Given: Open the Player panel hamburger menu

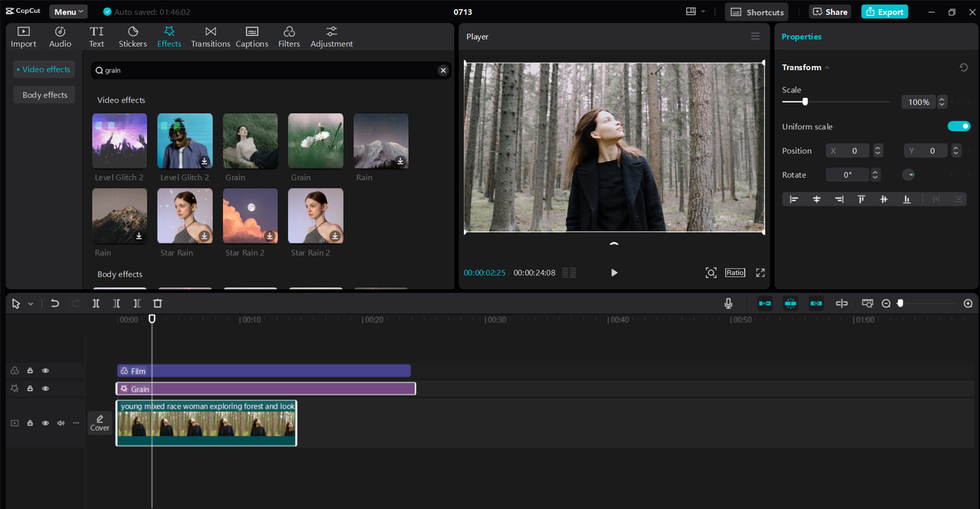Looking at the screenshot, I should point(755,37).
